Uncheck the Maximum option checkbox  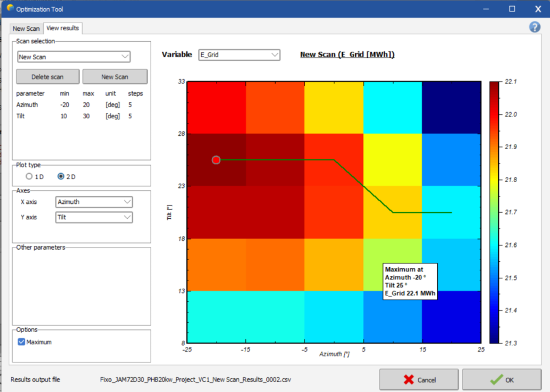[21, 342]
